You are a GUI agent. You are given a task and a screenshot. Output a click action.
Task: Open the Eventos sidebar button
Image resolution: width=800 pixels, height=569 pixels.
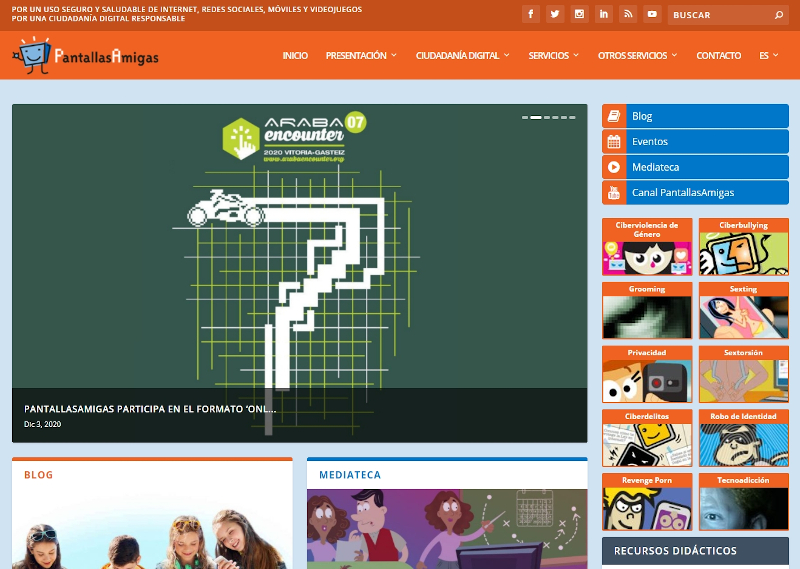[x=695, y=142]
